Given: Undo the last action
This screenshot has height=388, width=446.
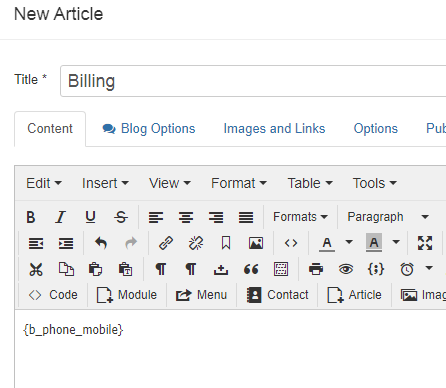Looking at the screenshot, I should 101,243.
